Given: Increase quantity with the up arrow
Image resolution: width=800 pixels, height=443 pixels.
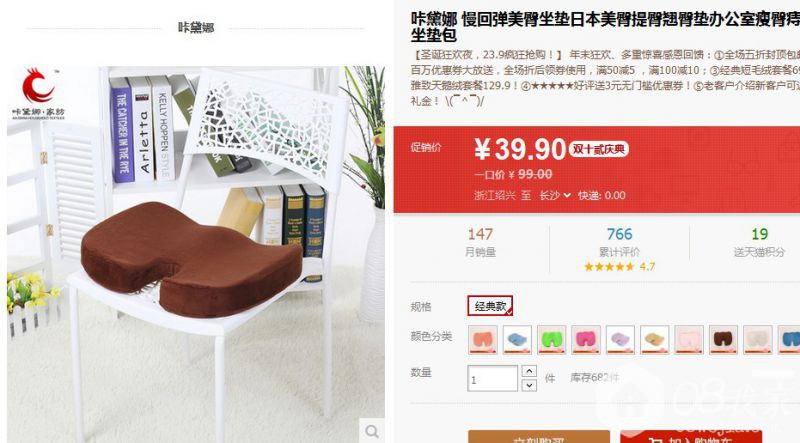Looking at the screenshot, I should coord(529,371).
